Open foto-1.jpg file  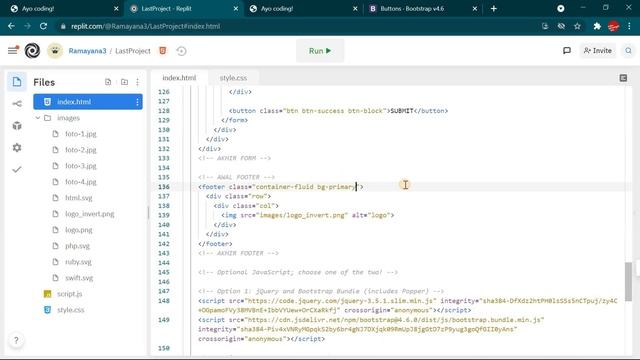point(81,134)
